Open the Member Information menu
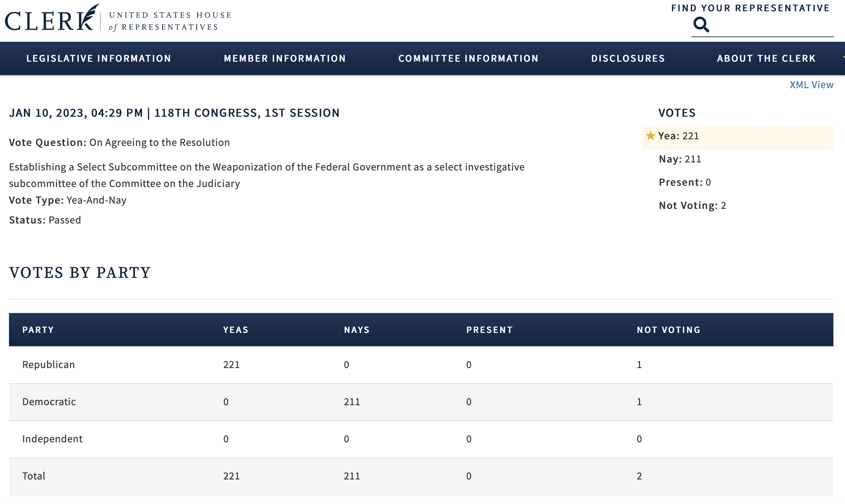Image resolution: width=845 pixels, height=504 pixels. 285,58
